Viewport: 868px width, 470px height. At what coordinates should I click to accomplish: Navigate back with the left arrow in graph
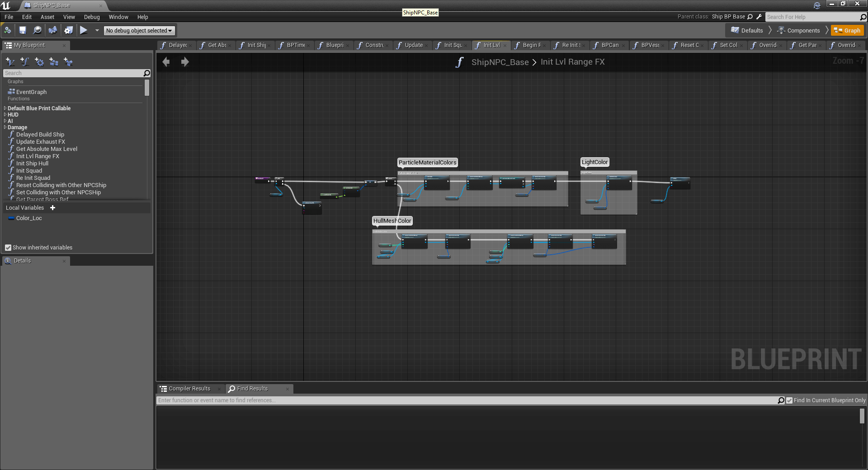(166, 62)
